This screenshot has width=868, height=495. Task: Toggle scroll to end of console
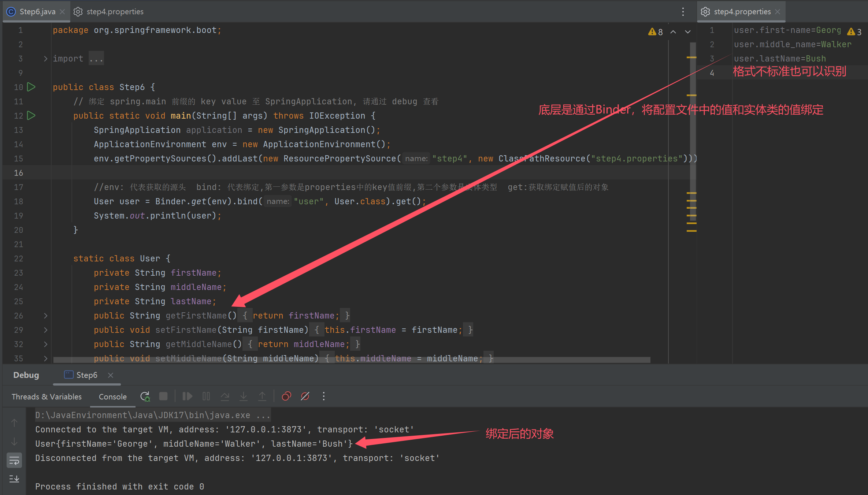(14, 479)
